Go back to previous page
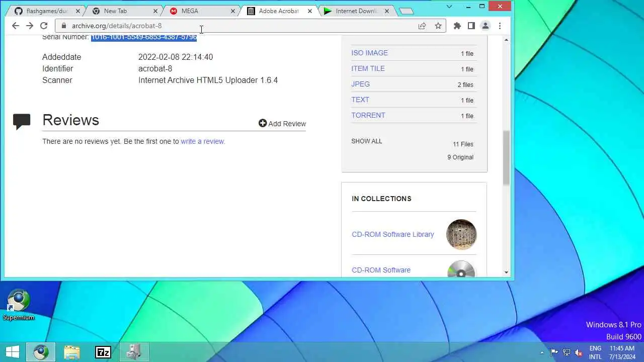The image size is (644, 362). [16, 26]
